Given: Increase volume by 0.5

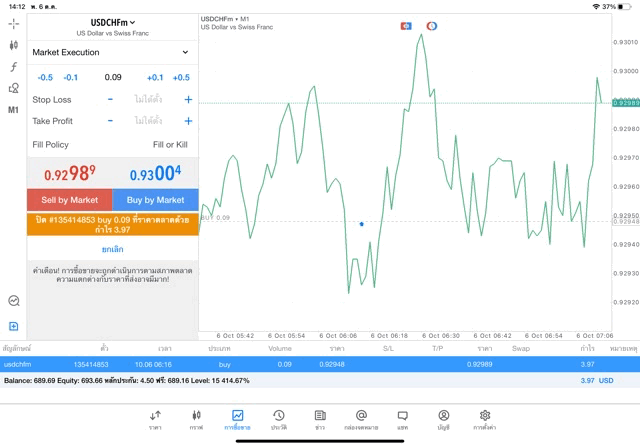Looking at the screenshot, I should point(181,77).
